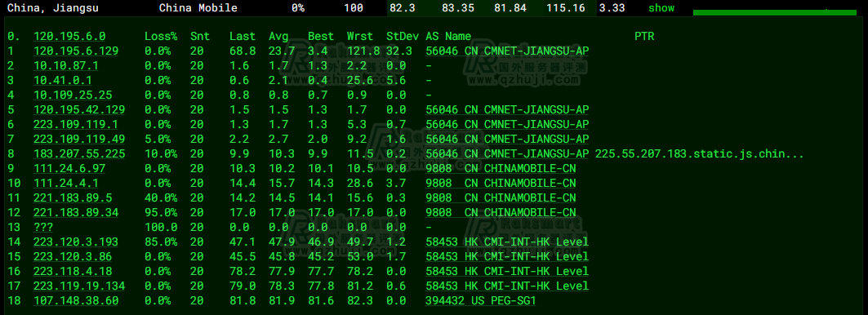Open final hop address 107.148.38.60
Viewport: 868px width, 315px height.
pos(76,300)
